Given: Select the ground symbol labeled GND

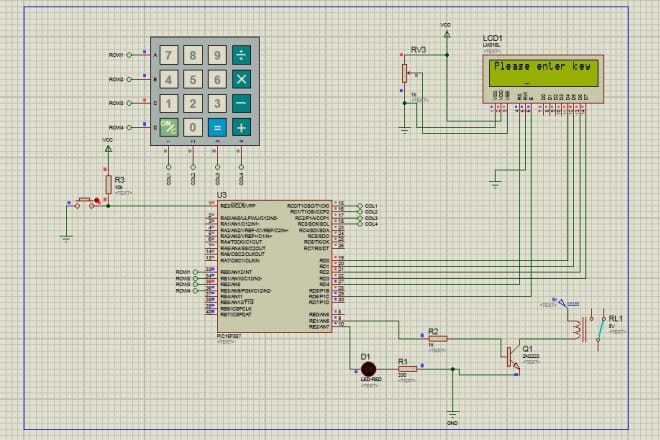Looking at the screenshot, I should (x=452, y=413).
